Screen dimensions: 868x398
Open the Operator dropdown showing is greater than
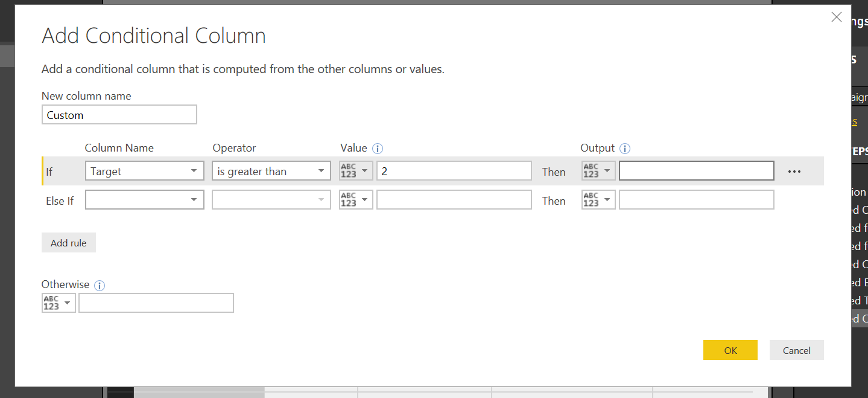point(271,171)
